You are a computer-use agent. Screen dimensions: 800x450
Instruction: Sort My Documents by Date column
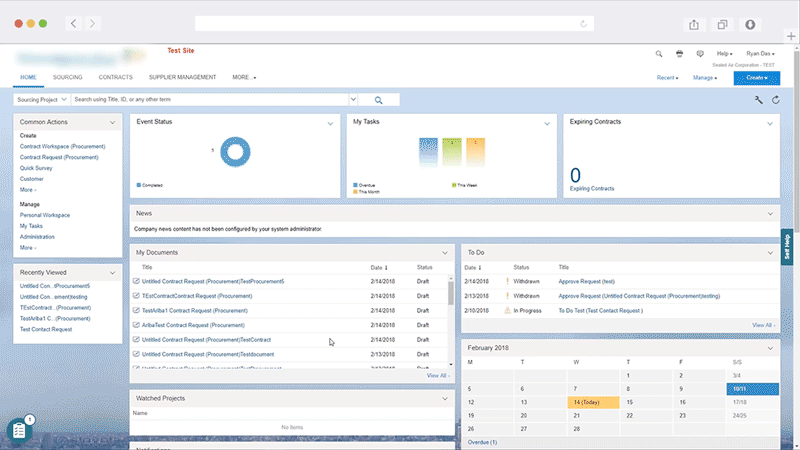pos(379,268)
